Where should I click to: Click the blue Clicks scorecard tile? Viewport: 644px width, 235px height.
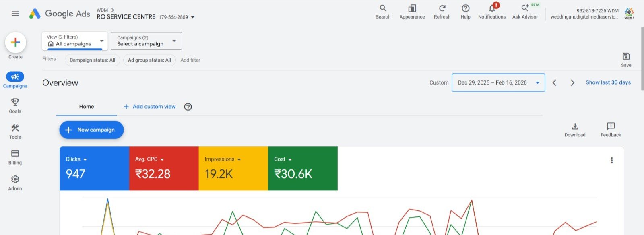(94, 168)
